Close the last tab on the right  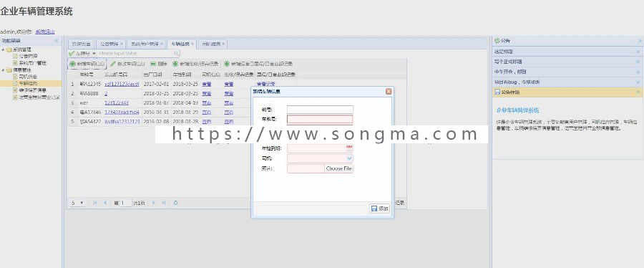(x=223, y=44)
